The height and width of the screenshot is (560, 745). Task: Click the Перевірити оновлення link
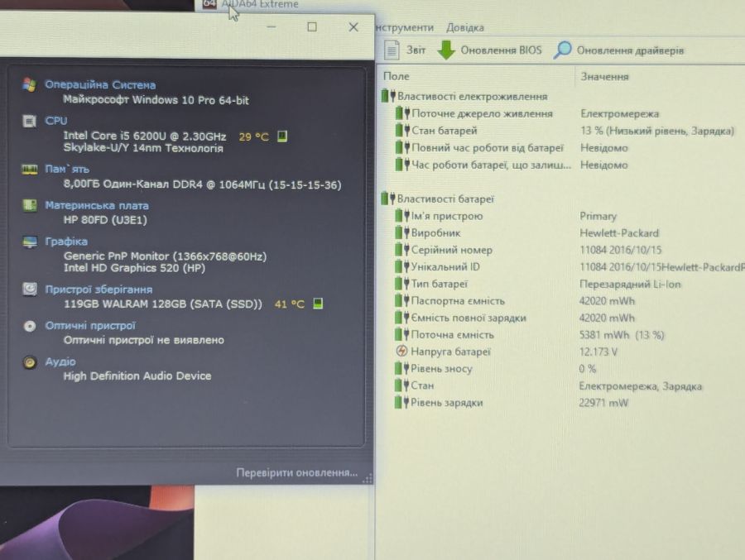(x=297, y=472)
